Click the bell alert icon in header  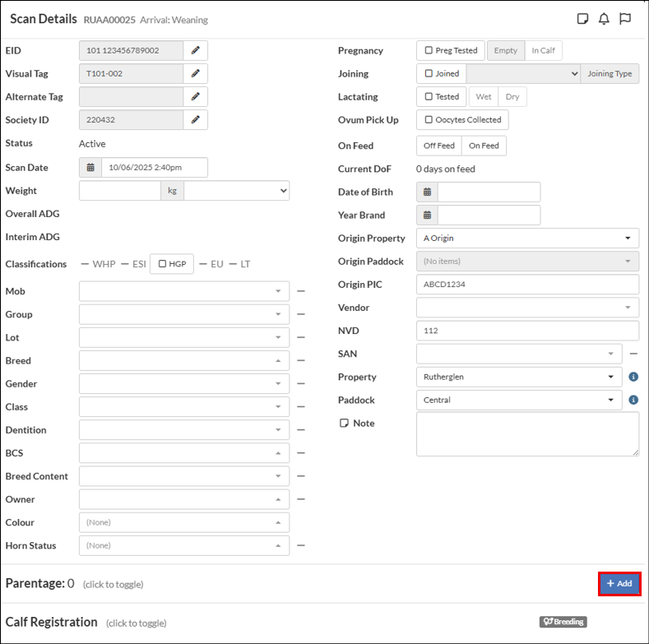pos(604,19)
